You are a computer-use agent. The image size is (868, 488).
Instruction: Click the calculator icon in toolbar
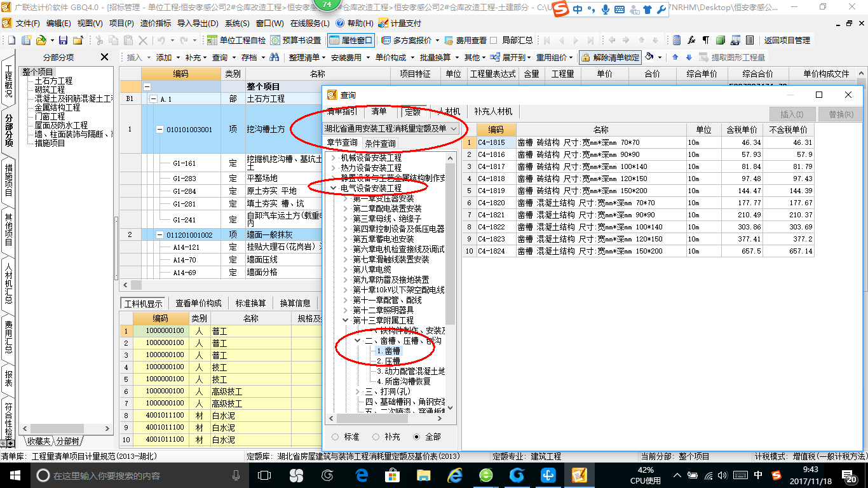coord(677,40)
